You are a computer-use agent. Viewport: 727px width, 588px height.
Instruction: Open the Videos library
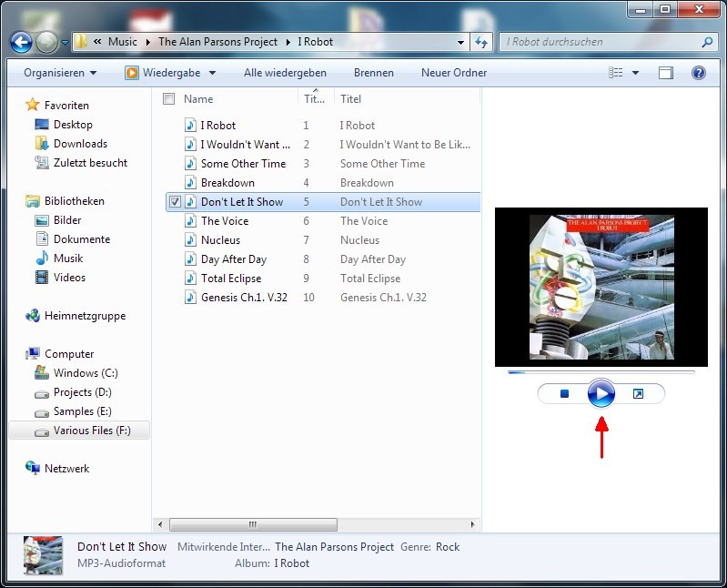point(69,278)
